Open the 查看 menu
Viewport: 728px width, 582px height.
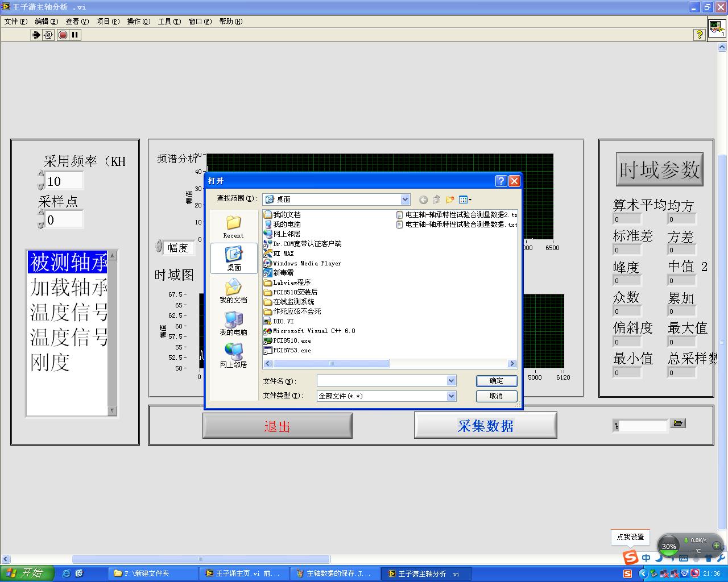pos(77,22)
